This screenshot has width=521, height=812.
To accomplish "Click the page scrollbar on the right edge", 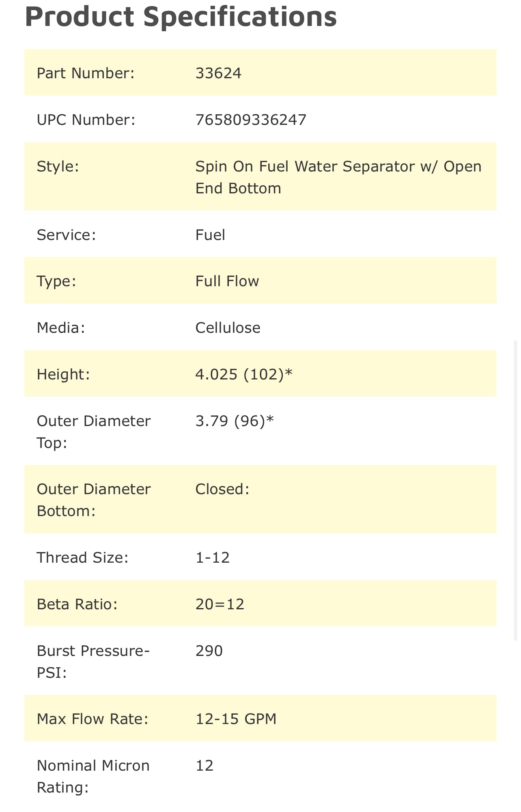I will click(x=515, y=491).
